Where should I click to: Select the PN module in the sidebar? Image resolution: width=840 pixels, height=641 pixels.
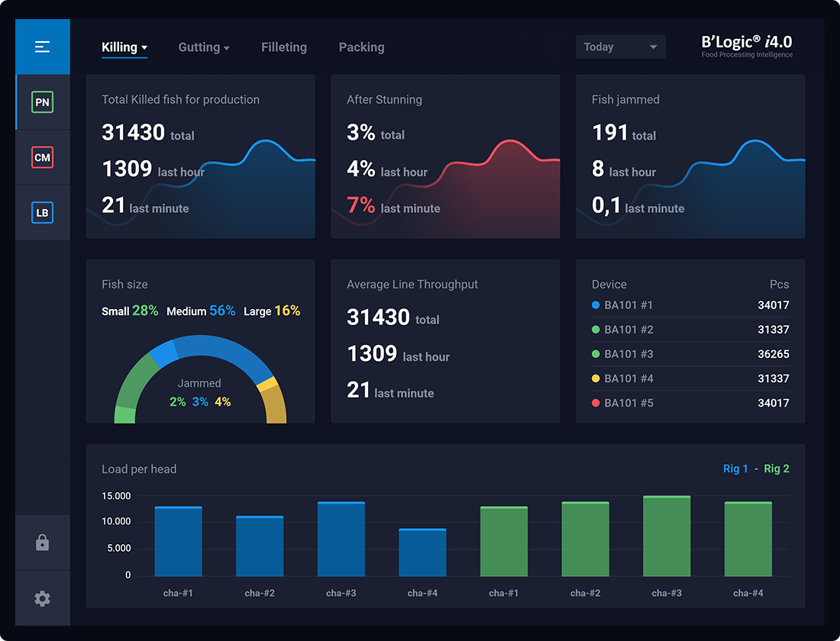[x=43, y=101]
